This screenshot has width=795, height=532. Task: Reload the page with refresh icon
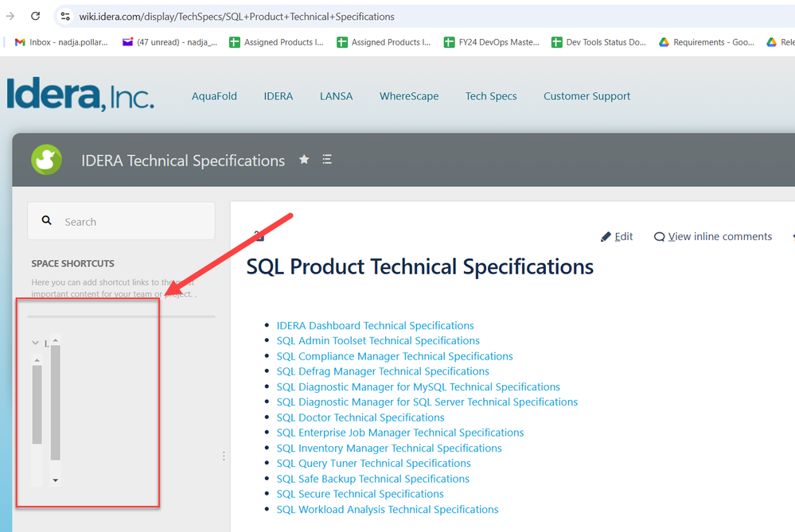click(x=36, y=16)
